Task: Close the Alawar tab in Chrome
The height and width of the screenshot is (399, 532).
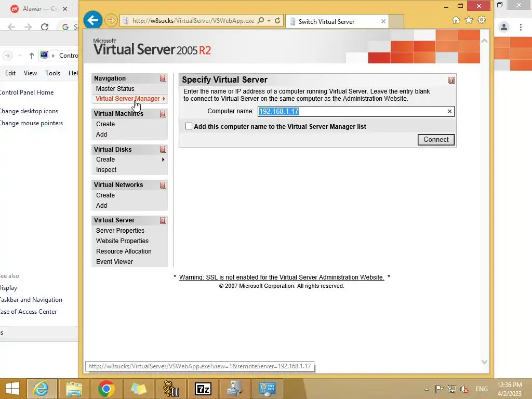Action: click(65, 9)
